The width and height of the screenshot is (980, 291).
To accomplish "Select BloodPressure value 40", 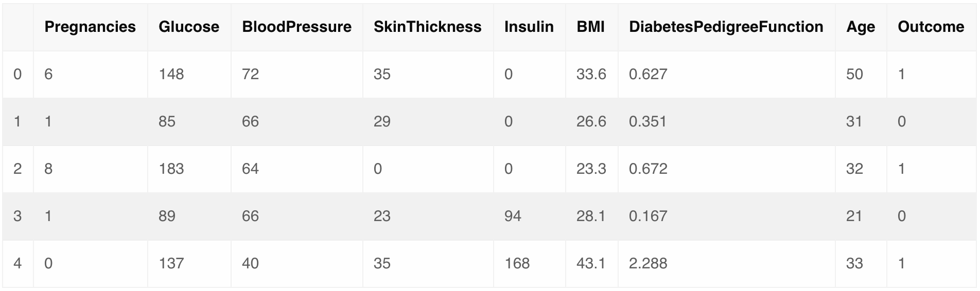I will pos(250,264).
